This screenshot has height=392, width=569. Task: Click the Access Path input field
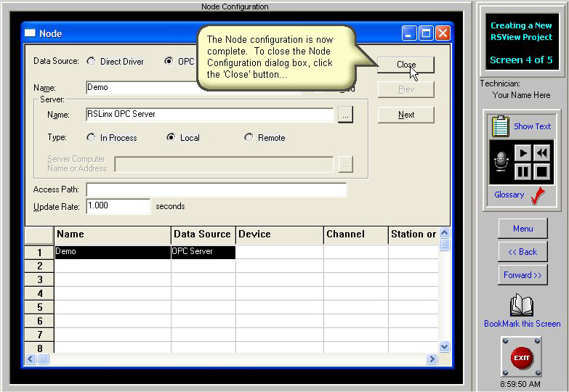point(217,190)
